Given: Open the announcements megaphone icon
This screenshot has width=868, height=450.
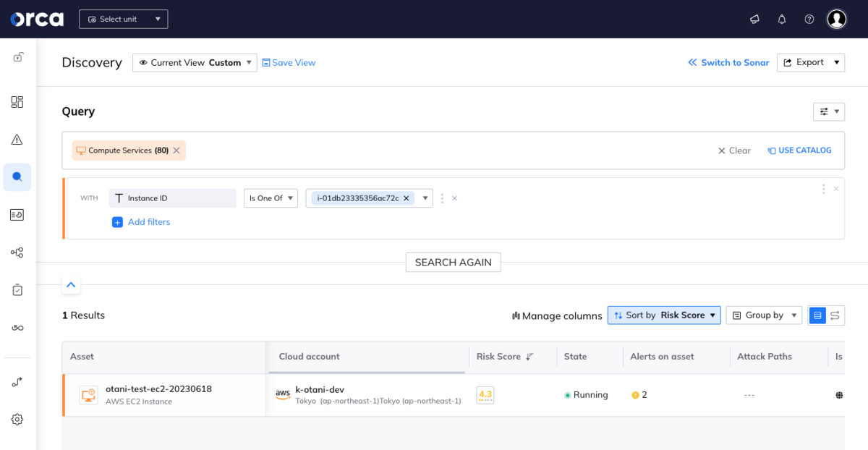Looking at the screenshot, I should (x=754, y=19).
